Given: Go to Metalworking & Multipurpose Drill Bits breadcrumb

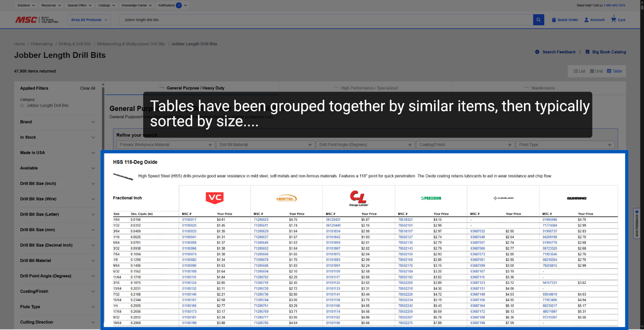Looking at the screenshot, I should click(x=131, y=44).
